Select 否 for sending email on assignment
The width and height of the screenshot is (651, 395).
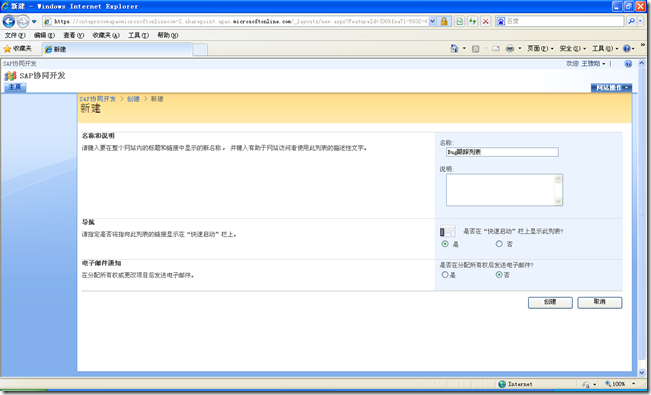pyautogui.click(x=499, y=275)
